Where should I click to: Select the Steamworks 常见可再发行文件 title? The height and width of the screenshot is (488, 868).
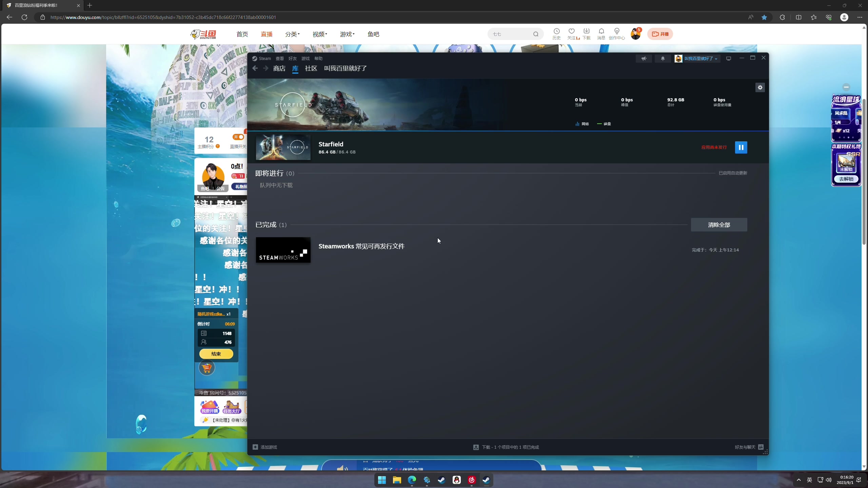click(361, 246)
